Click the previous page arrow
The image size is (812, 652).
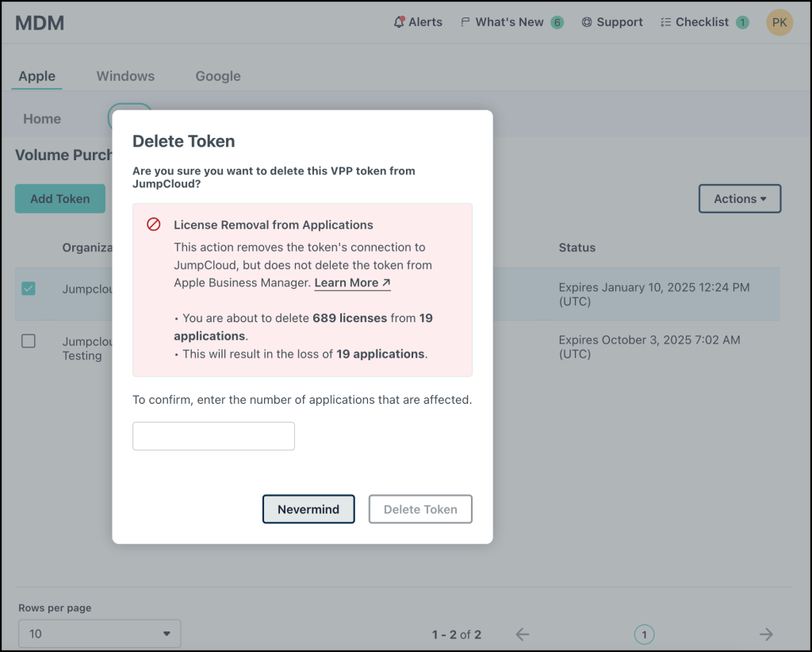(x=523, y=634)
